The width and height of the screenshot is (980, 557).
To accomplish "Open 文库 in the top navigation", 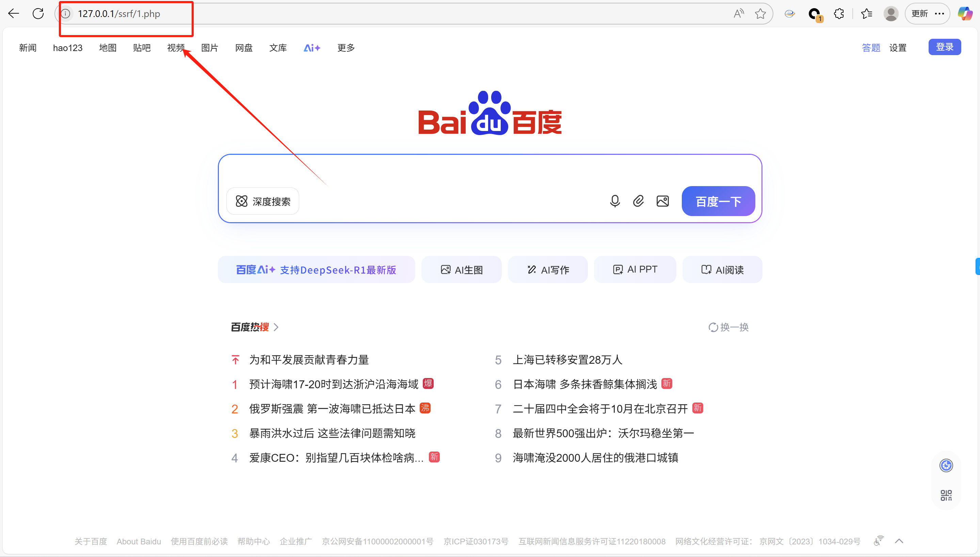I will coord(278,48).
